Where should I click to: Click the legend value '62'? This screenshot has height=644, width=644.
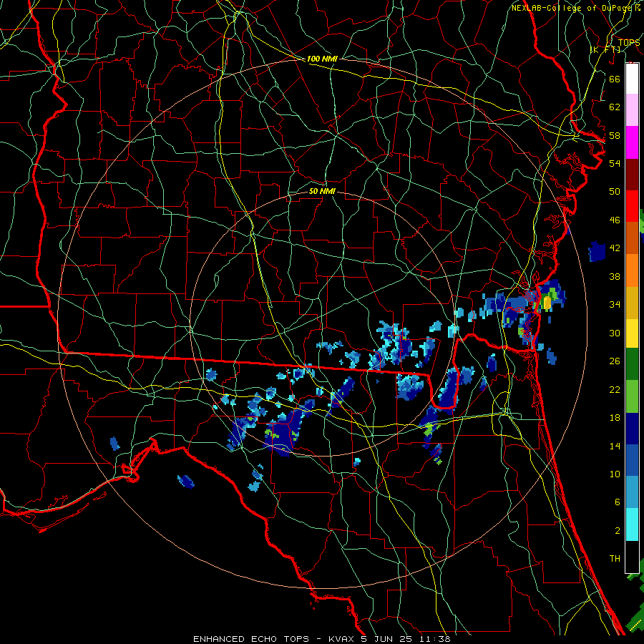[615, 107]
